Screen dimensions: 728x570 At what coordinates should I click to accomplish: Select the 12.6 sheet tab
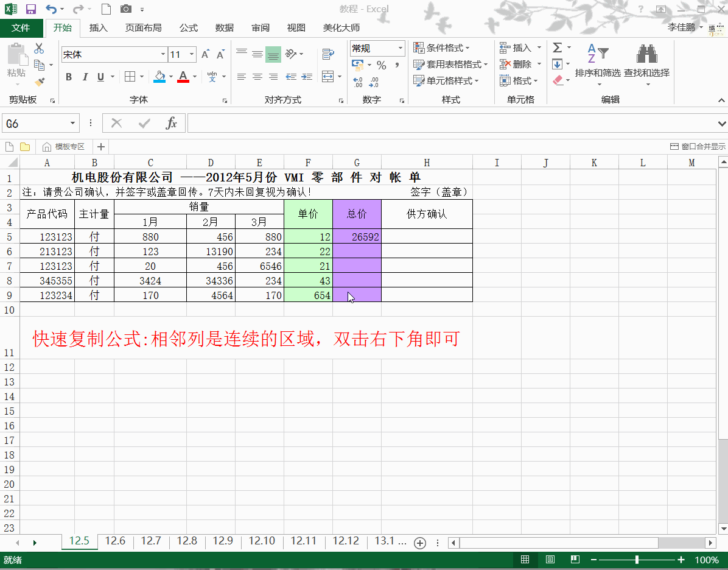click(x=115, y=541)
